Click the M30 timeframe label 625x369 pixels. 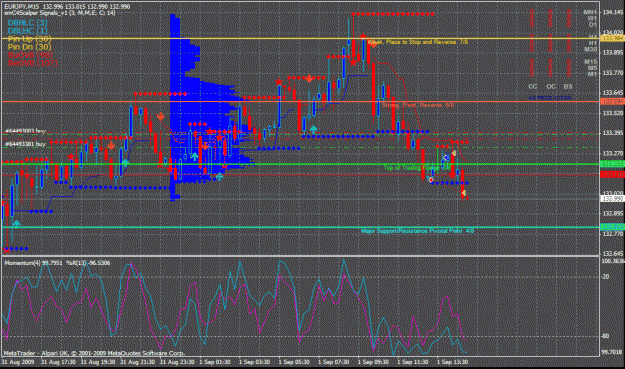pos(591,49)
